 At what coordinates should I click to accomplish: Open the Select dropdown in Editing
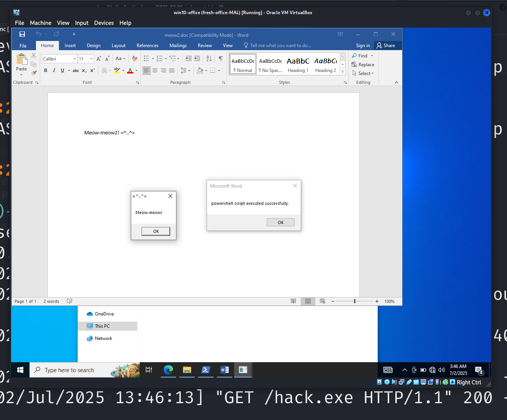363,74
